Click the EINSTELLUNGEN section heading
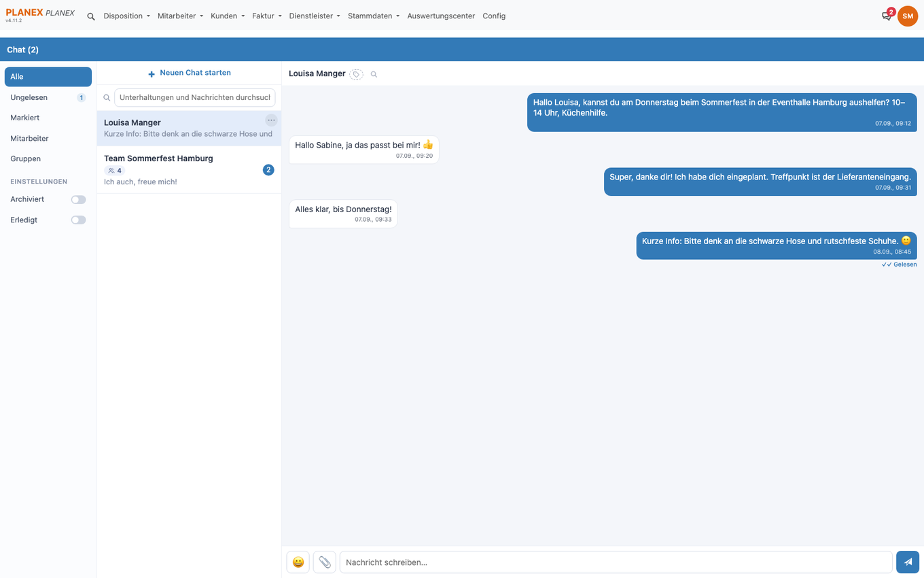 [39, 182]
